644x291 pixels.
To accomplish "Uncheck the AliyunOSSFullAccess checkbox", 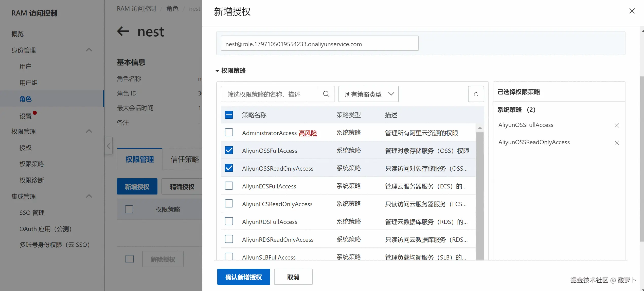I will [x=229, y=150].
